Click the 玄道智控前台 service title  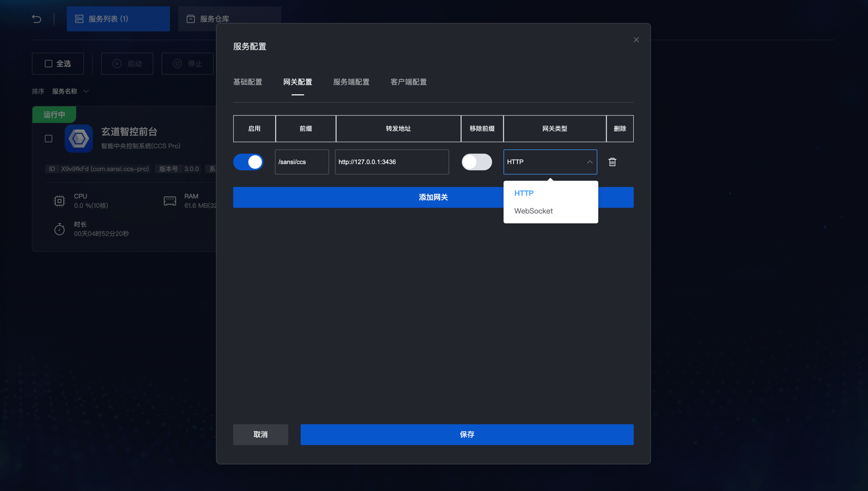[129, 132]
